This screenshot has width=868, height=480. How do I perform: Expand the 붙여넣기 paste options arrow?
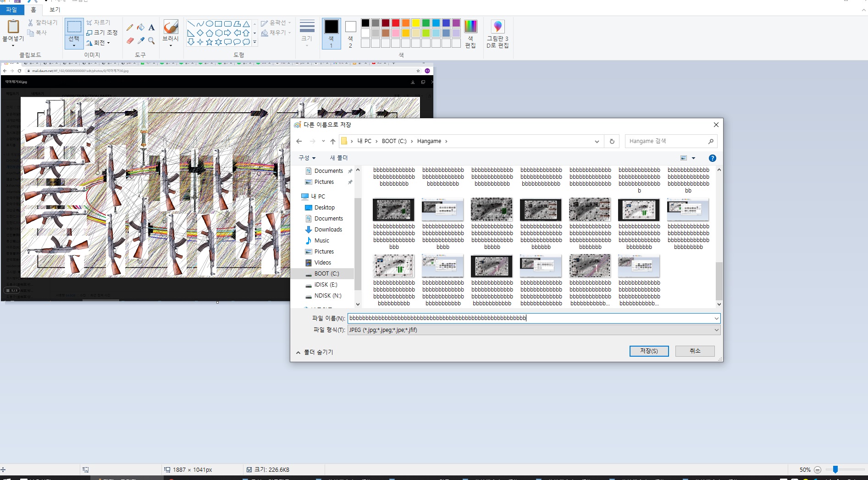pos(13,45)
